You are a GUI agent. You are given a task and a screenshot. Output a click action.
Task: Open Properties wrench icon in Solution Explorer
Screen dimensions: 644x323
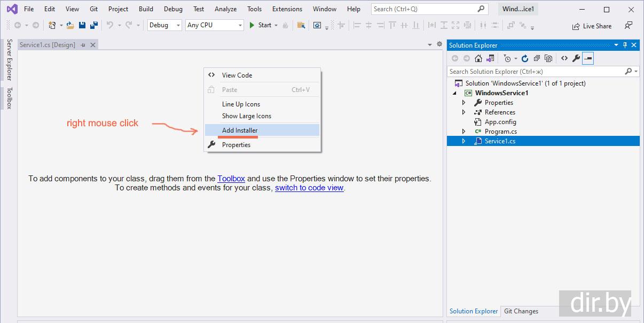coord(576,58)
